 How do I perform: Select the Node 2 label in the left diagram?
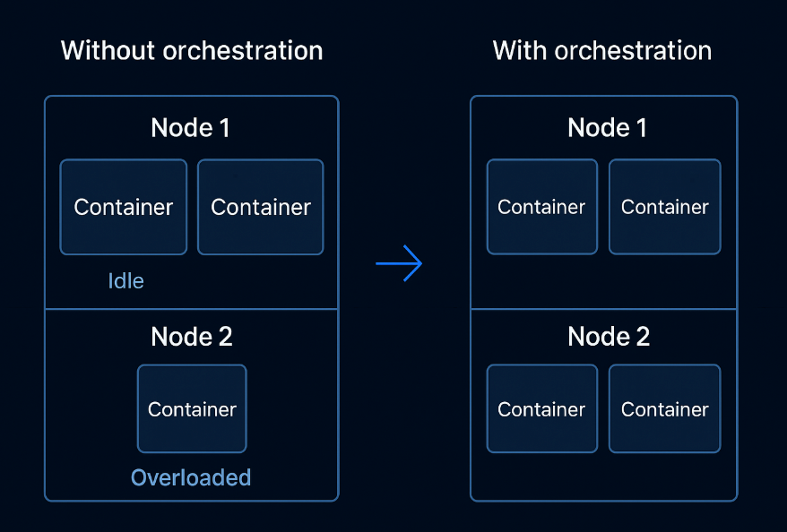(191, 336)
